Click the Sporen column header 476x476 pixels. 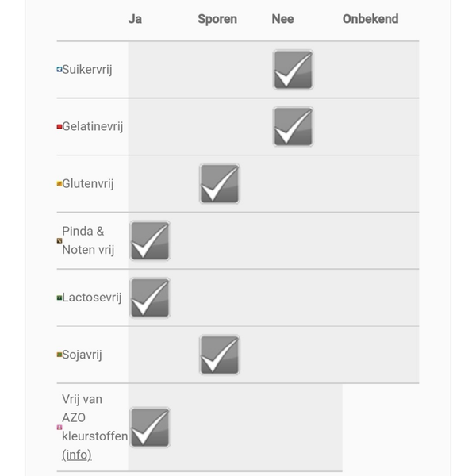(217, 19)
